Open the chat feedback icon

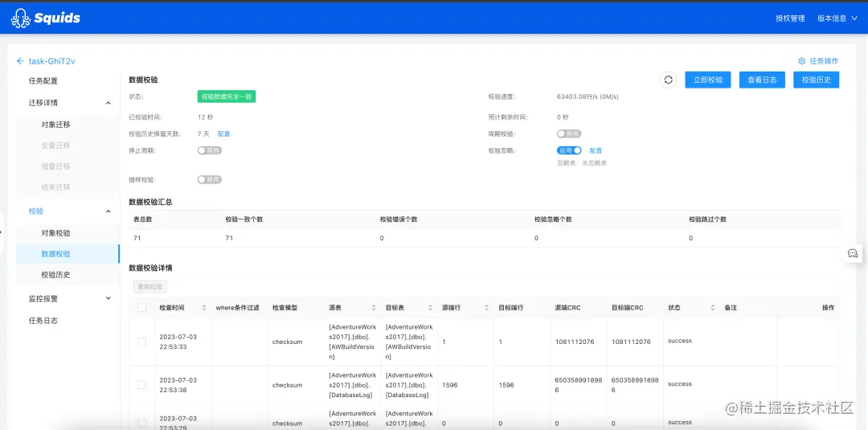pos(853,253)
